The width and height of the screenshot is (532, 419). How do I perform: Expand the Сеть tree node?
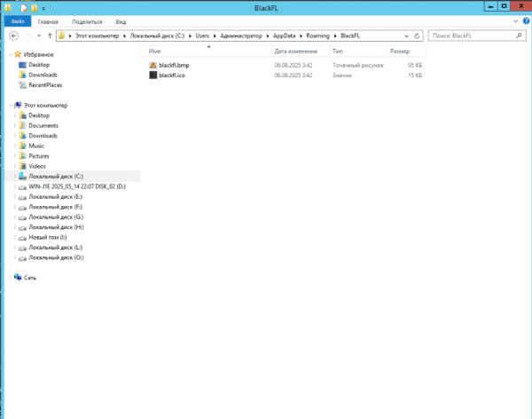point(9,277)
